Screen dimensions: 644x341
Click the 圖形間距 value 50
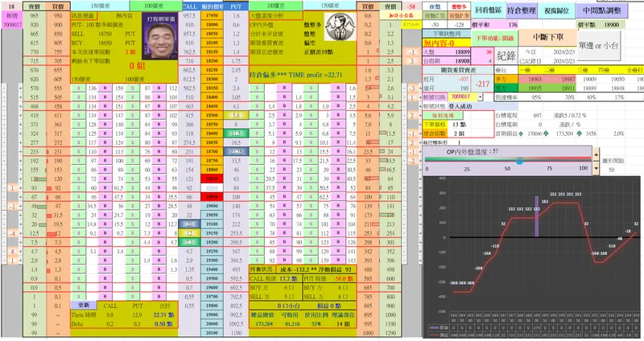pyautogui.click(x=612, y=170)
